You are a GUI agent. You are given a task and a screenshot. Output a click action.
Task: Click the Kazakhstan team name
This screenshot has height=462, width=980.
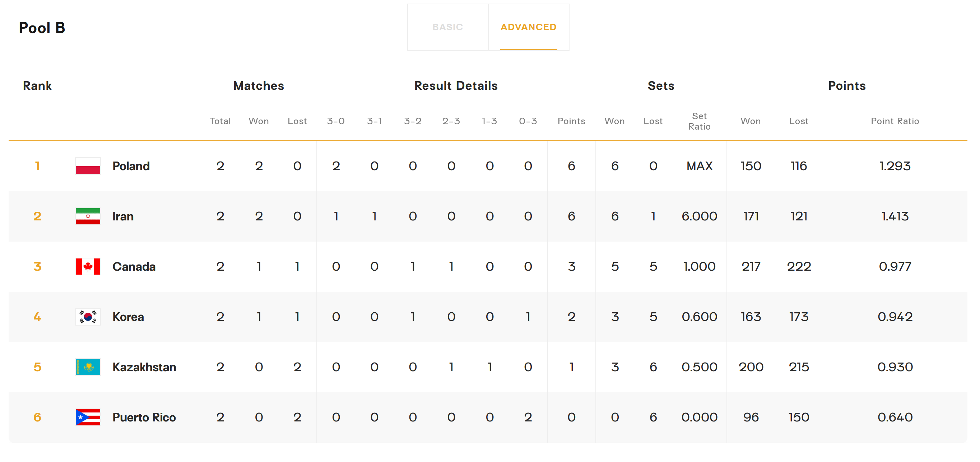(144, 367)
